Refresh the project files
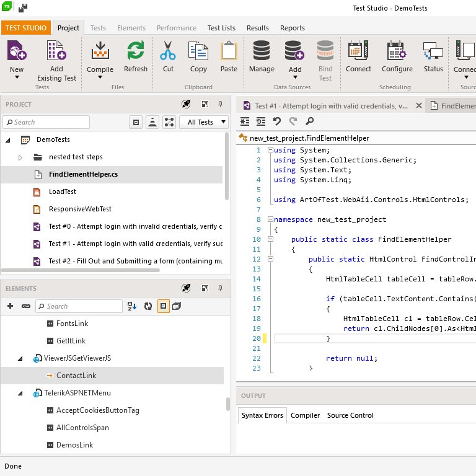This screenshot has width=476, height=476. [x=135, y=50]
